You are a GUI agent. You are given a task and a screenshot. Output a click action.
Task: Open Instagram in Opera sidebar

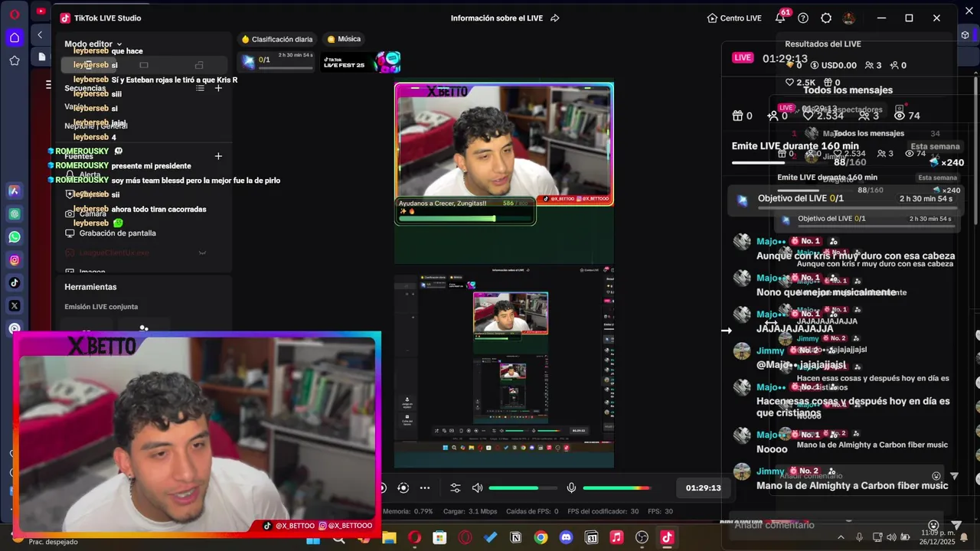(15, 260)
